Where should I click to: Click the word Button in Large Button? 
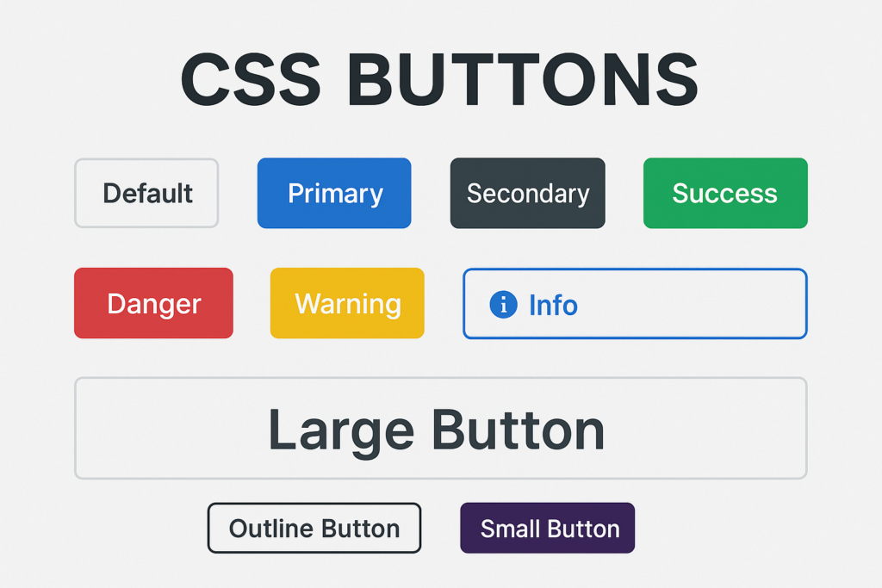click(x=518, y=430)
